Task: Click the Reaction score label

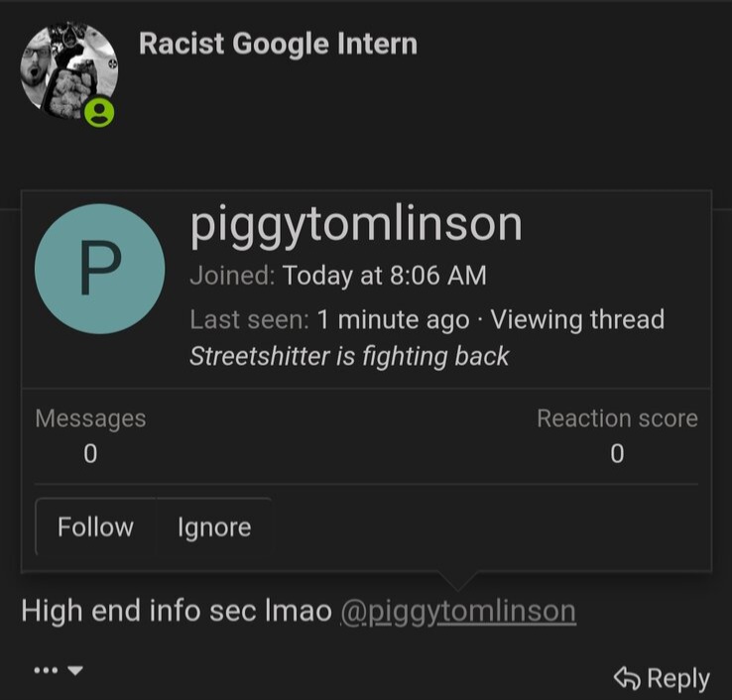Action: [x=617, y=418]
